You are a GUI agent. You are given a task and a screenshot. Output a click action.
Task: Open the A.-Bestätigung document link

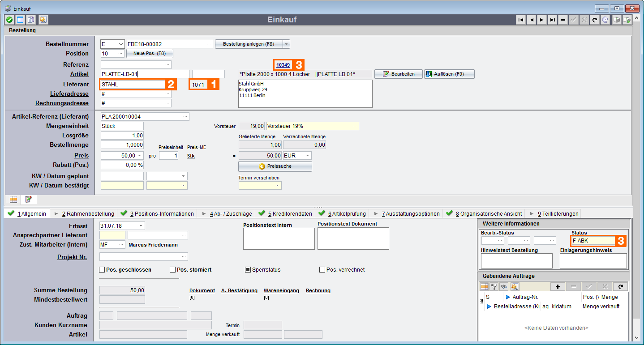[x=239, y=290]
